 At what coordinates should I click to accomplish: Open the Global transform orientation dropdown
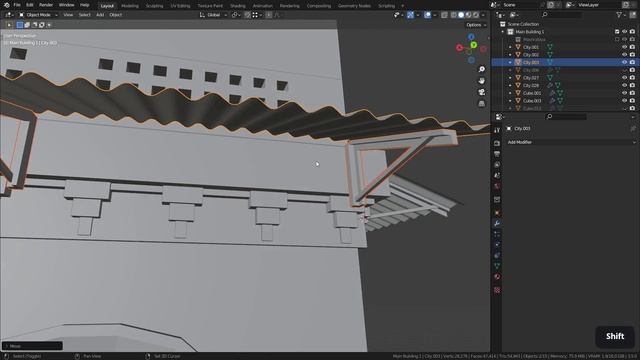[x=213, y=15]
